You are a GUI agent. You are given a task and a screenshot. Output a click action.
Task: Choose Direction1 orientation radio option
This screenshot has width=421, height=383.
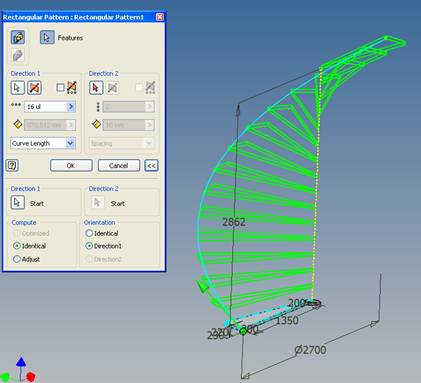pyautogui.click(x=89, y=246)
